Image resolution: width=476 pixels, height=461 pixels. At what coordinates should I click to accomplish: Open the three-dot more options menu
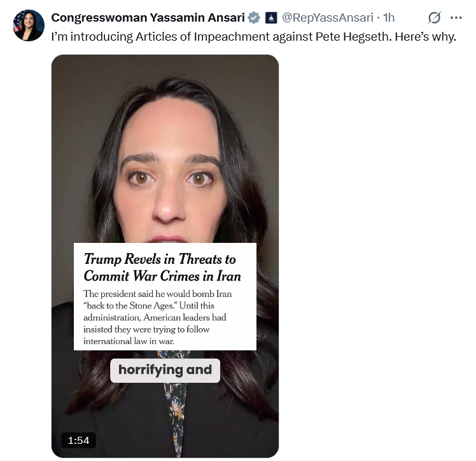456,18
